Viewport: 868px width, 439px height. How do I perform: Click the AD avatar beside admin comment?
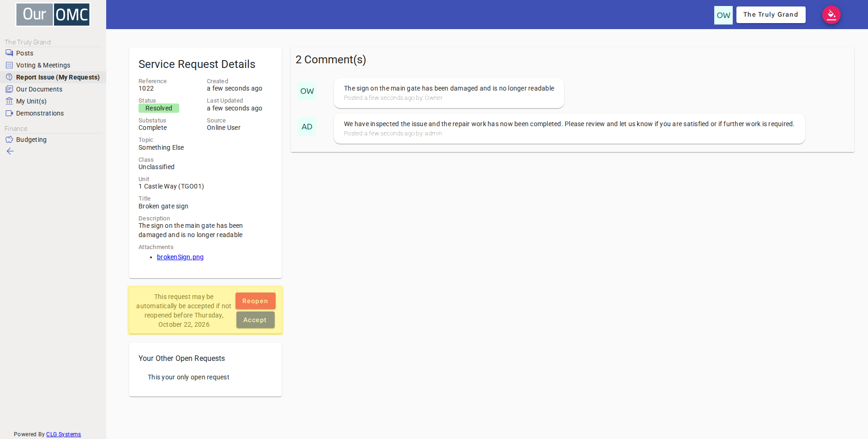click(x=307, y=127)
